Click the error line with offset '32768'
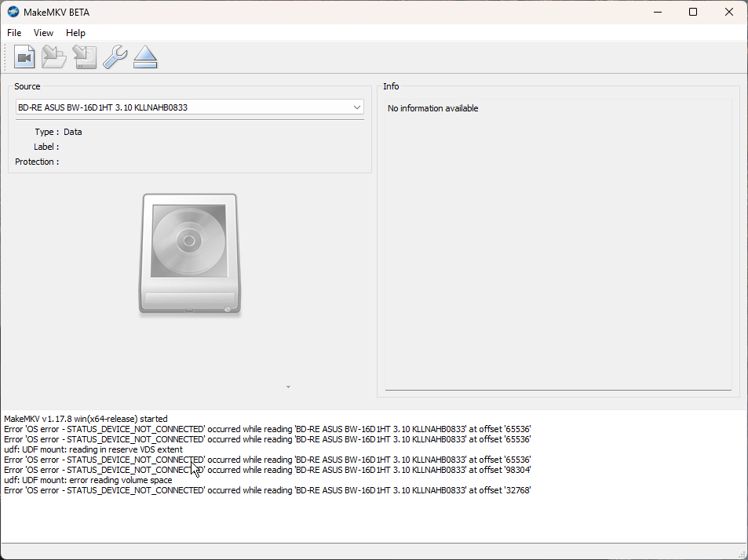 point(268,490)
